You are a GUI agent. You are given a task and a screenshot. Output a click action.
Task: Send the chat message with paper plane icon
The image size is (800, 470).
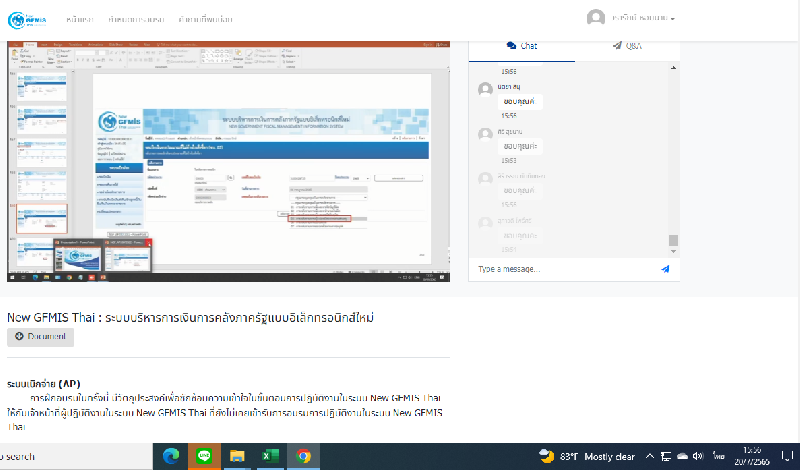point(665,269)
